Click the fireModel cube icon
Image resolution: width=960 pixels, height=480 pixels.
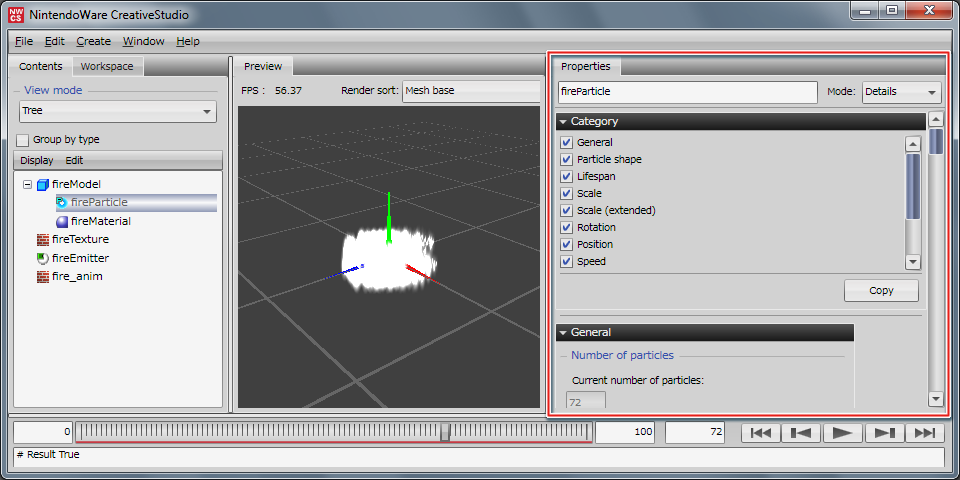[42, 184]
